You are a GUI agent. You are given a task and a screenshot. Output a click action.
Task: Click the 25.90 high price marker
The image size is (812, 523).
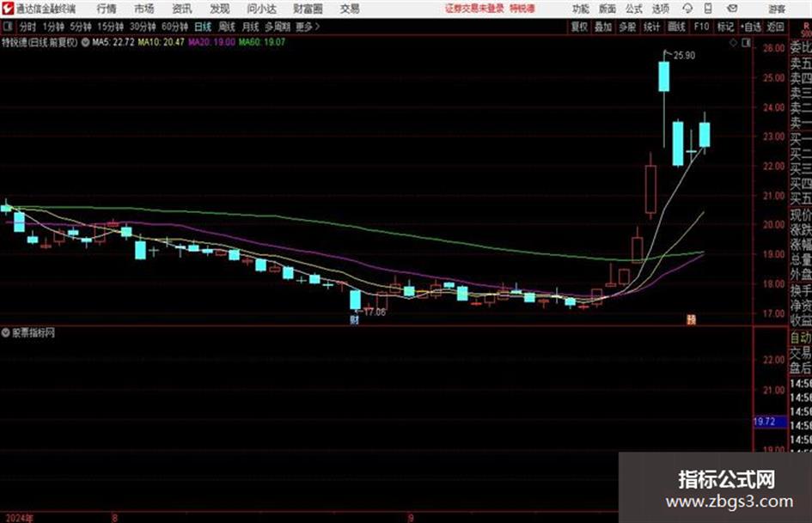coord(684,56)
